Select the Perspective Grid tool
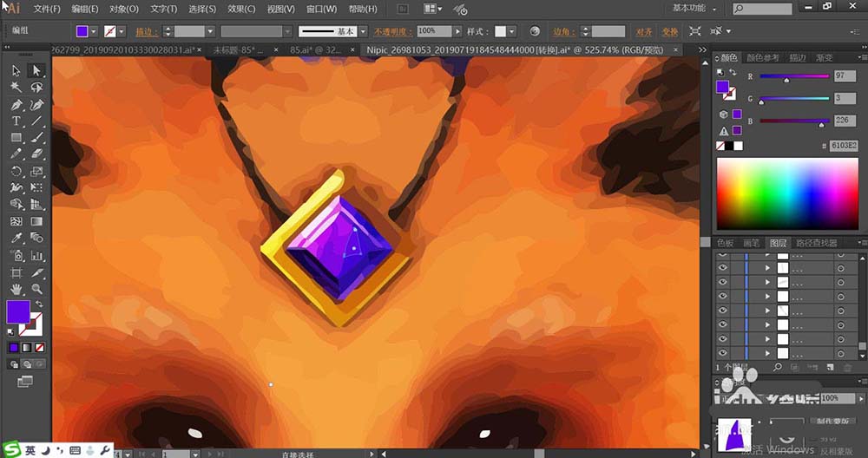The width and height of the screenshot is (868, 458). (36, 205)
